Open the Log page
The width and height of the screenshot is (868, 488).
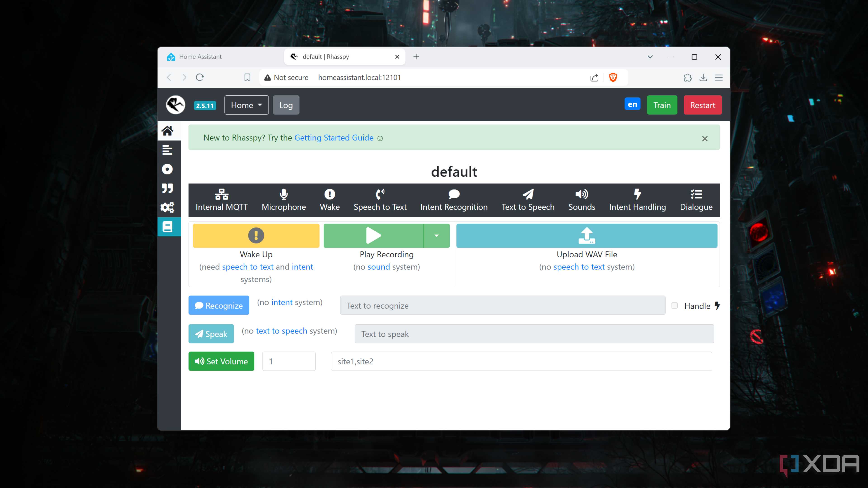[286, 105]
